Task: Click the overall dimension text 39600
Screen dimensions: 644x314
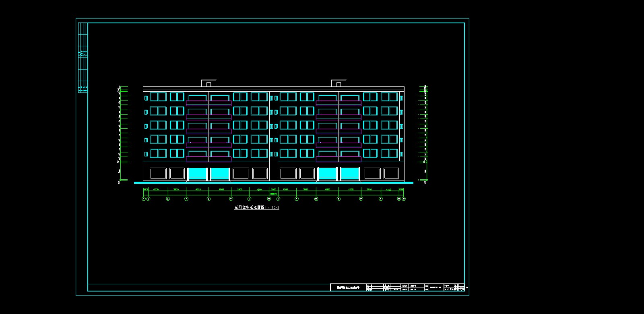Action: coord(274,194)
